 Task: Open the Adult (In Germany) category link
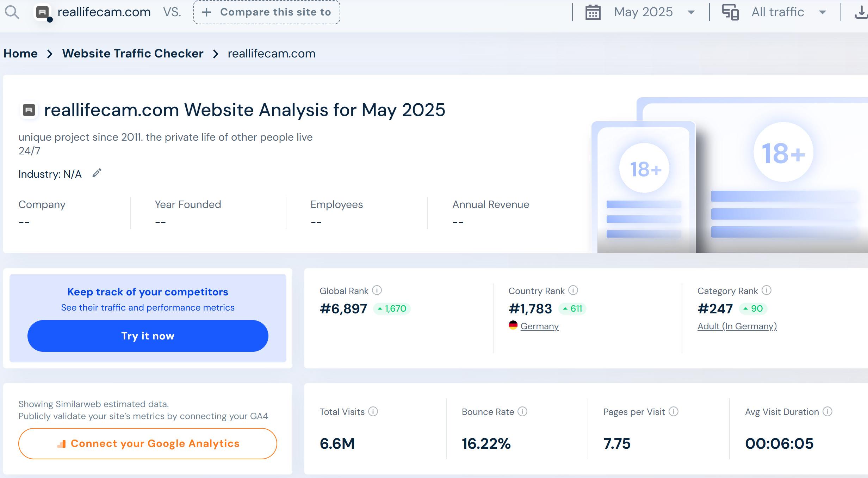737,326
